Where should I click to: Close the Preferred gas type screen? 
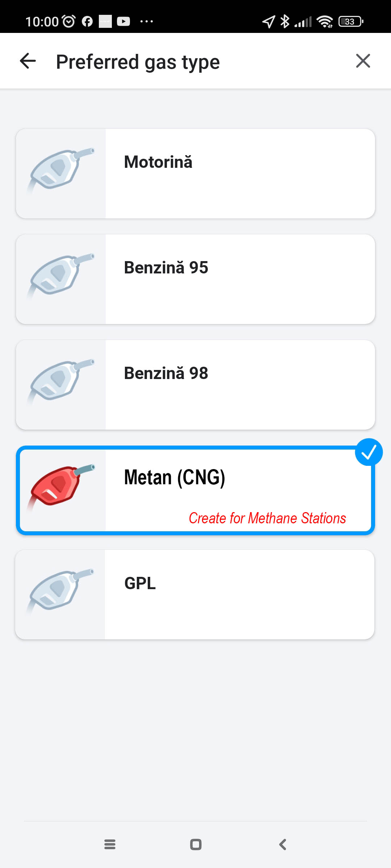(363, 61)
